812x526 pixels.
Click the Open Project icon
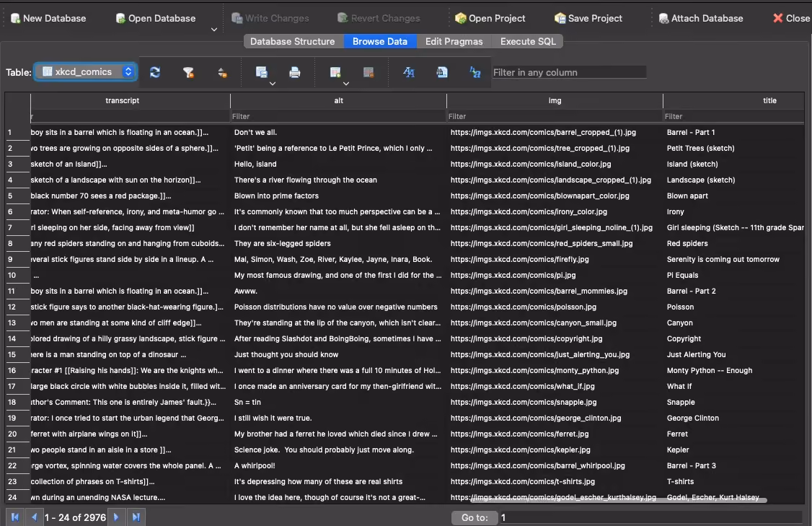[461, 19]
